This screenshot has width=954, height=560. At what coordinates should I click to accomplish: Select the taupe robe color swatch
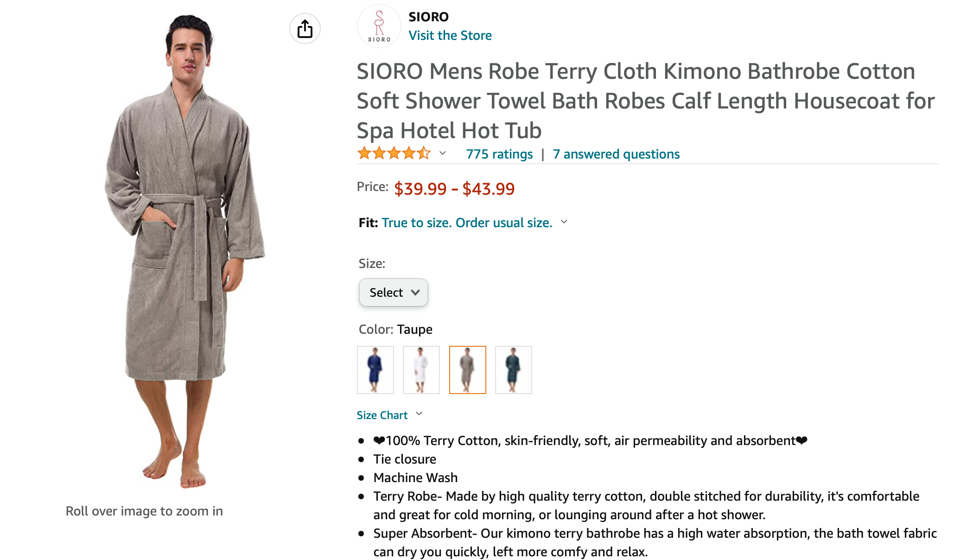coord(468,370)
